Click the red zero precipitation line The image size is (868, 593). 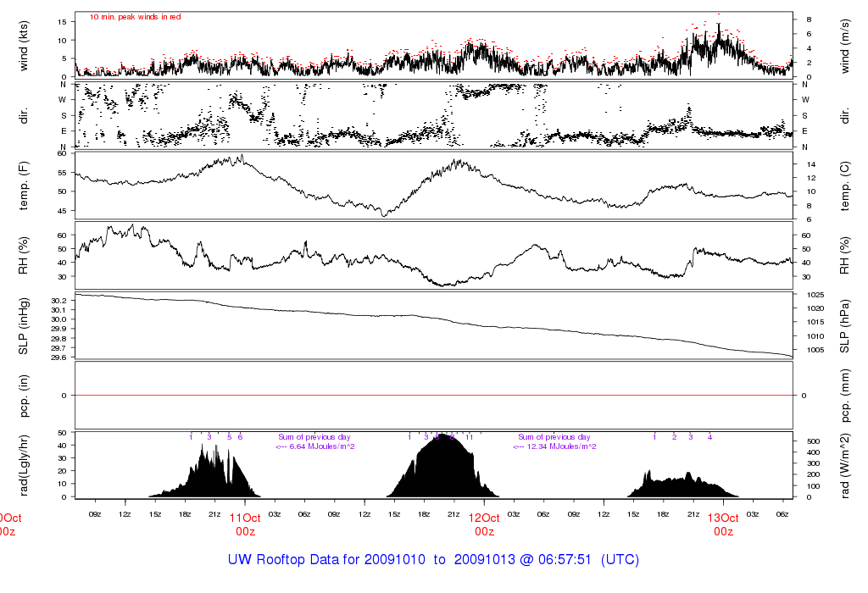tap(434, 396)
